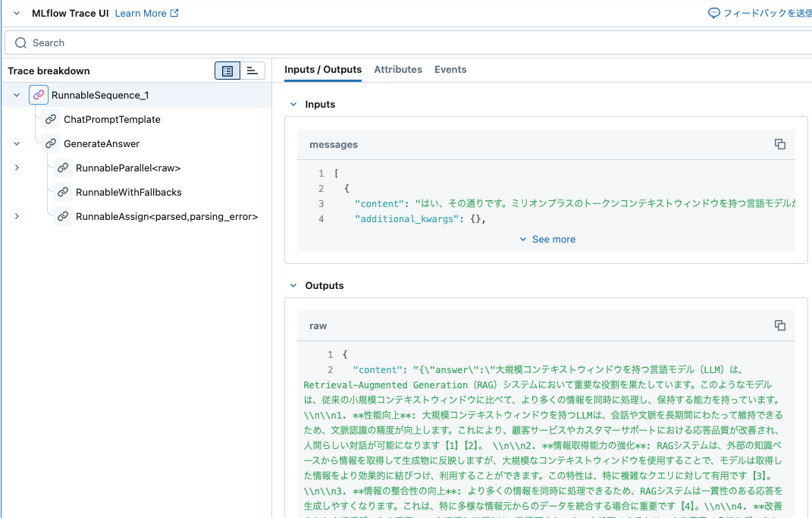
Task: Copy the messages input content
Action: (780, 144)
